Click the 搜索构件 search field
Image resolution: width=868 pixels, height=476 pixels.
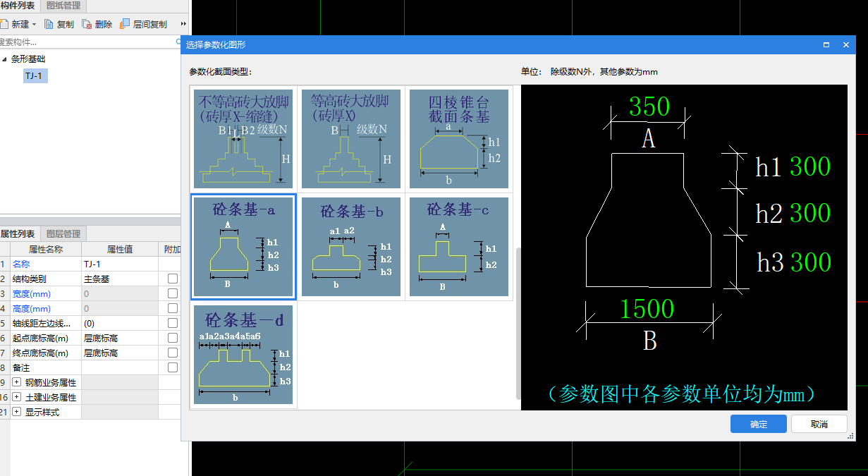(88, 42)
